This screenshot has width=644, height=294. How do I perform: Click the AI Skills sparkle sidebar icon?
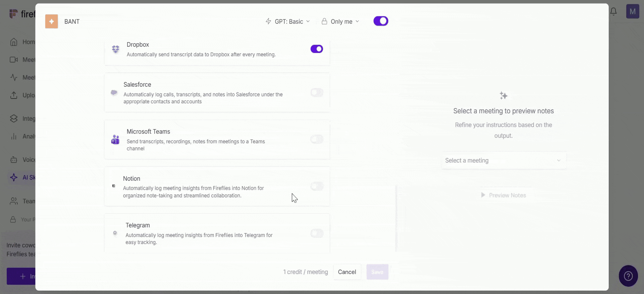14,177
